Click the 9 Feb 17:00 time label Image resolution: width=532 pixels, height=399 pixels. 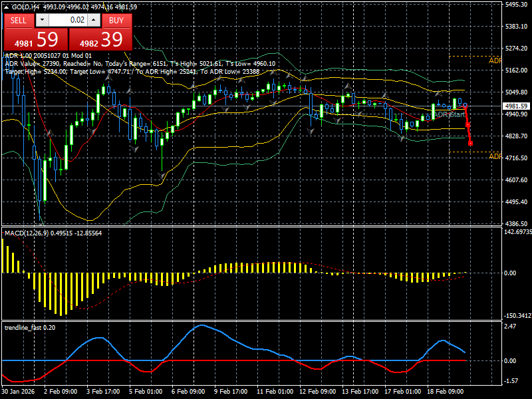coord(231,391)
